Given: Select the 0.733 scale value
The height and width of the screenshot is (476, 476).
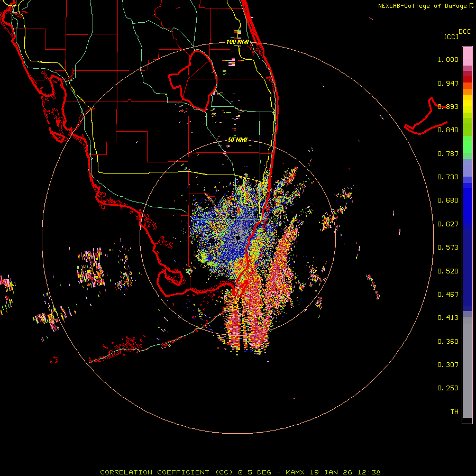Looking at the screenshot, I should tap(448, 177).
